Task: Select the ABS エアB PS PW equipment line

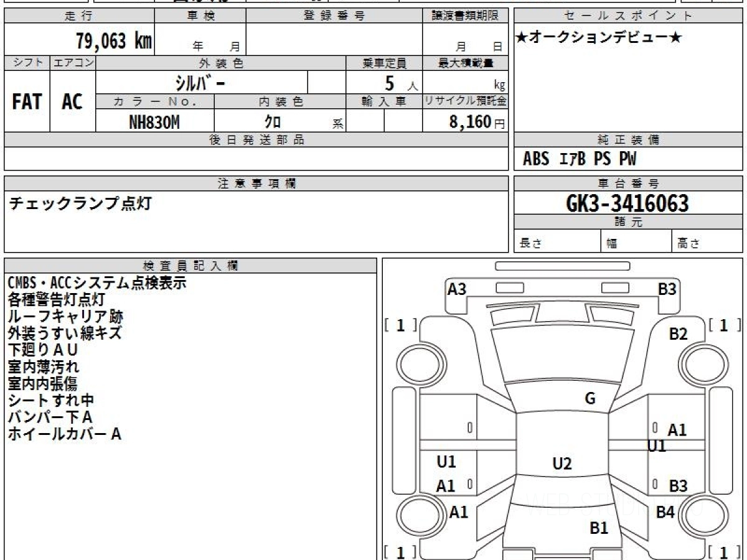Action: coord(580,159)
